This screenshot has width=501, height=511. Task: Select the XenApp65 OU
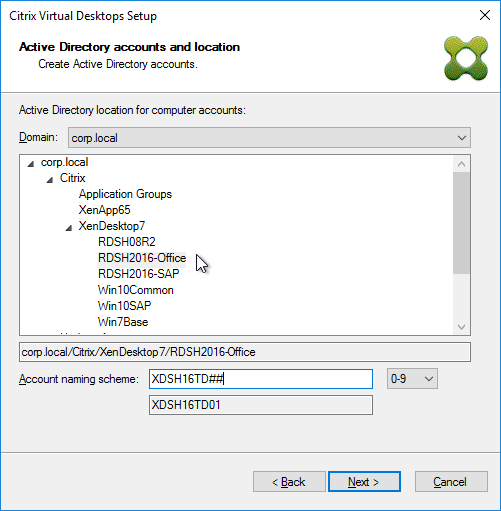(x=104, y=210)
